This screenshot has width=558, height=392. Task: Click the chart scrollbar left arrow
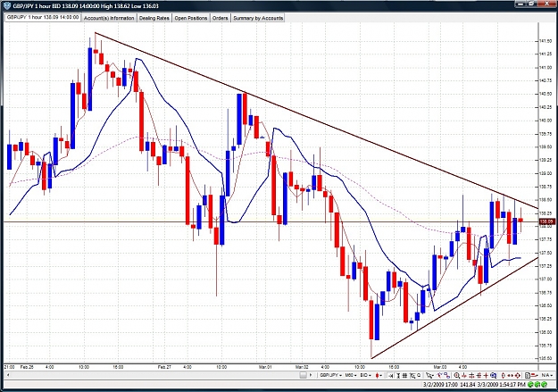click(x=8, y=375)
